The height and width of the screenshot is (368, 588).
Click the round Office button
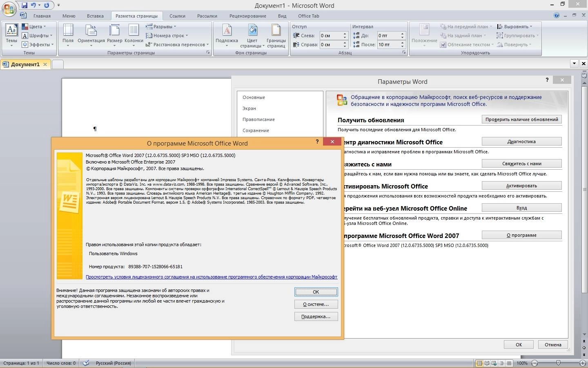(x=9, y=9)
